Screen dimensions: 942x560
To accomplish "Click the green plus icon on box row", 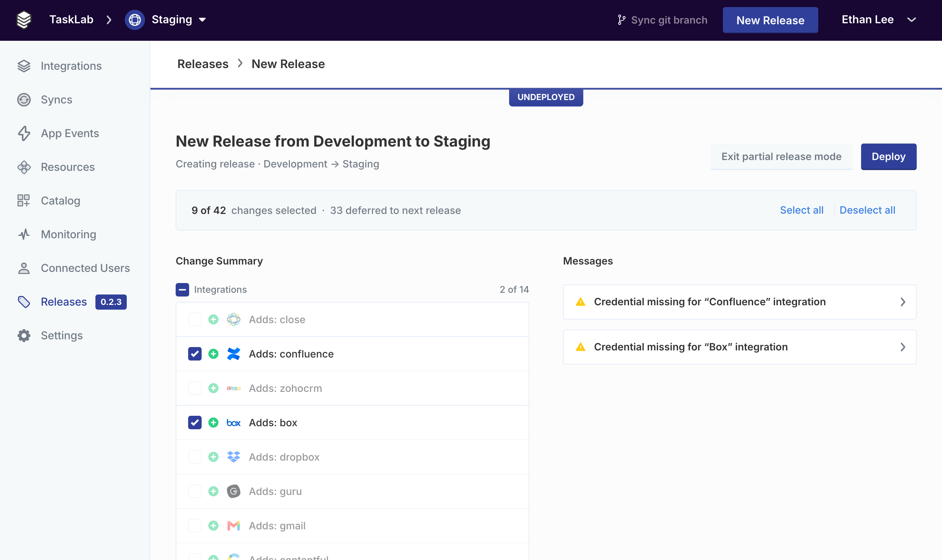I will (213, 423).
